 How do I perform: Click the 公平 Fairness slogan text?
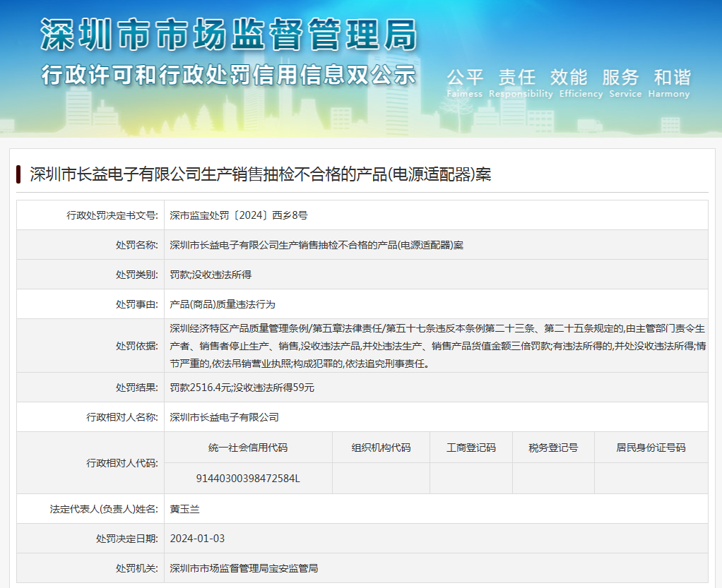[x=465, y=83]
